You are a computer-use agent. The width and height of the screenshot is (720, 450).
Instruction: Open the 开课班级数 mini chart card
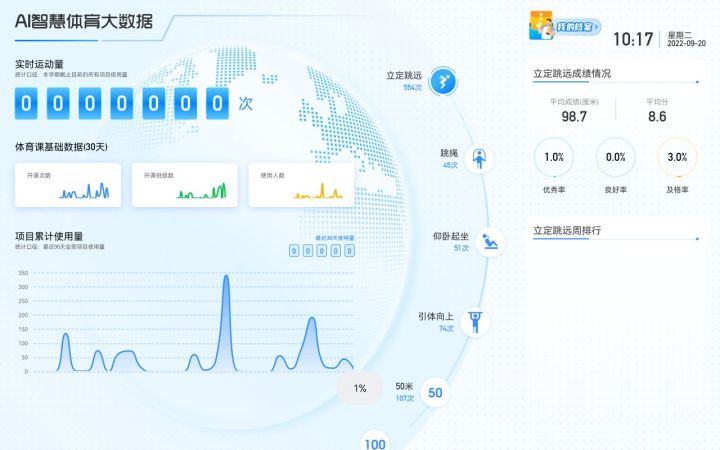(184, 185)
